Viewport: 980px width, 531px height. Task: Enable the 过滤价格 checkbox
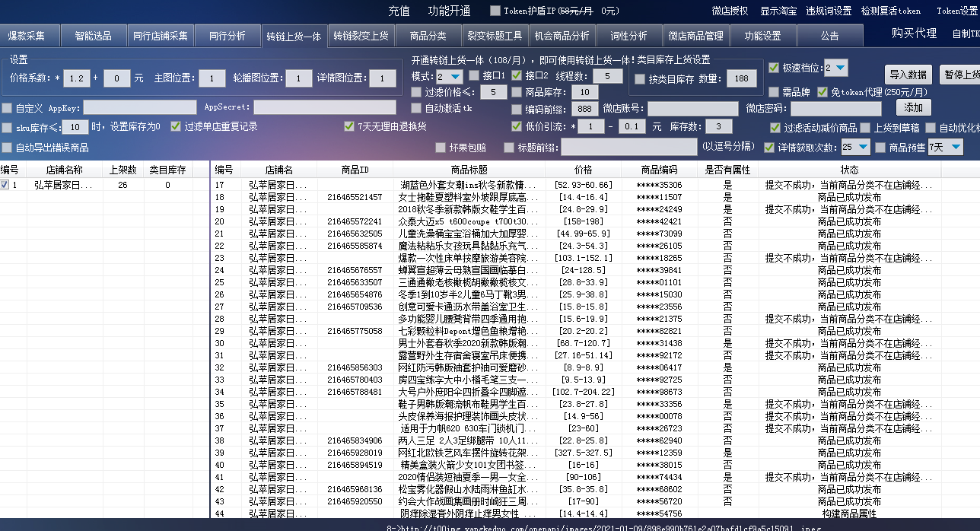(x=415, y=91)
